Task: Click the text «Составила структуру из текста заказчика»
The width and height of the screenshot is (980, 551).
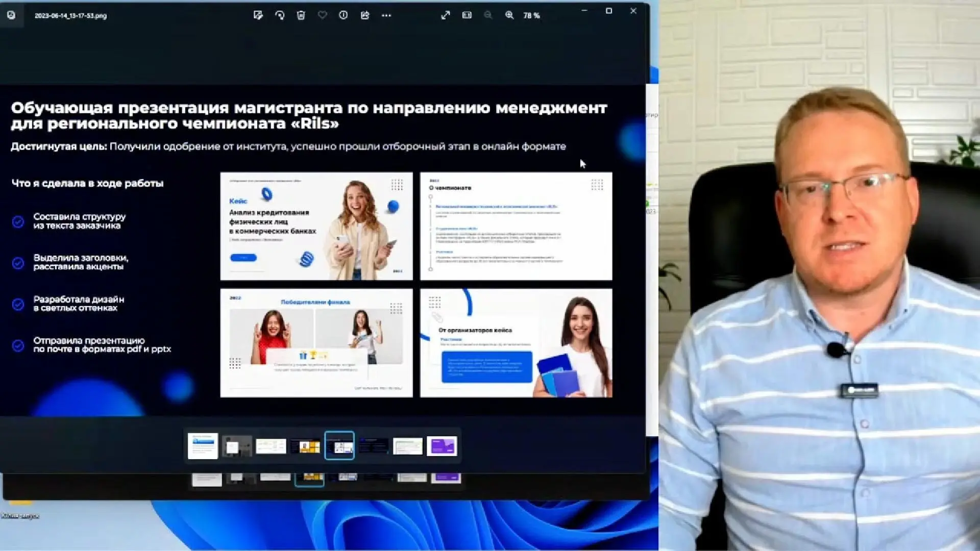Action: 80,221
